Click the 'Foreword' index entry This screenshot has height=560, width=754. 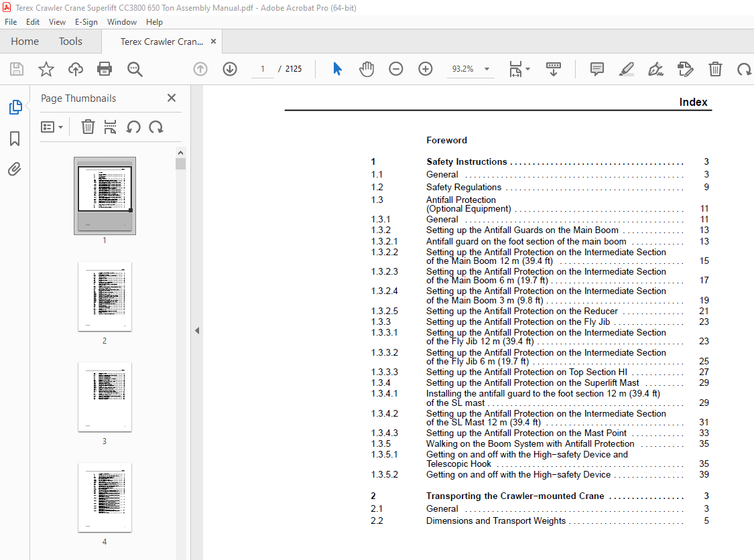pos(447,141)
